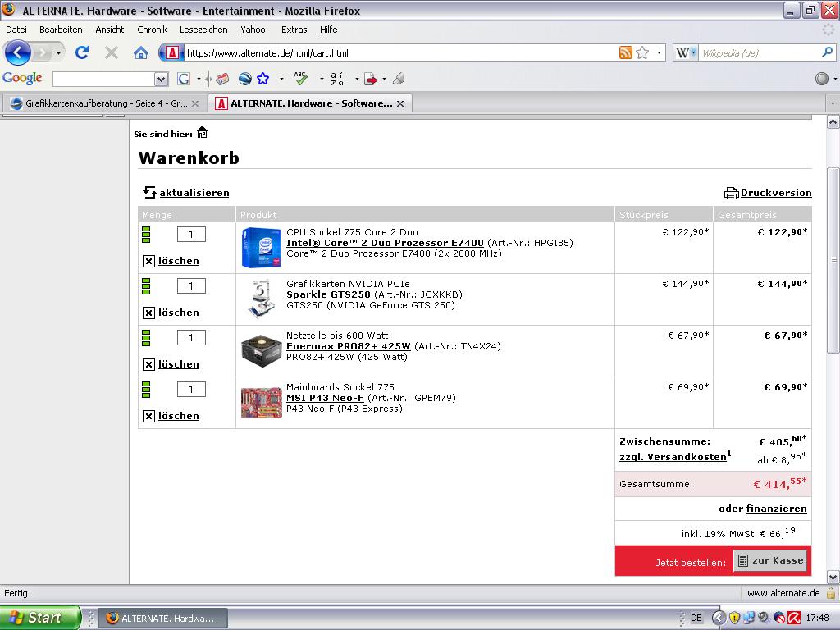Open Intel Core 2 Duo Prozessor E7400 link

click(x=385, y=243)
